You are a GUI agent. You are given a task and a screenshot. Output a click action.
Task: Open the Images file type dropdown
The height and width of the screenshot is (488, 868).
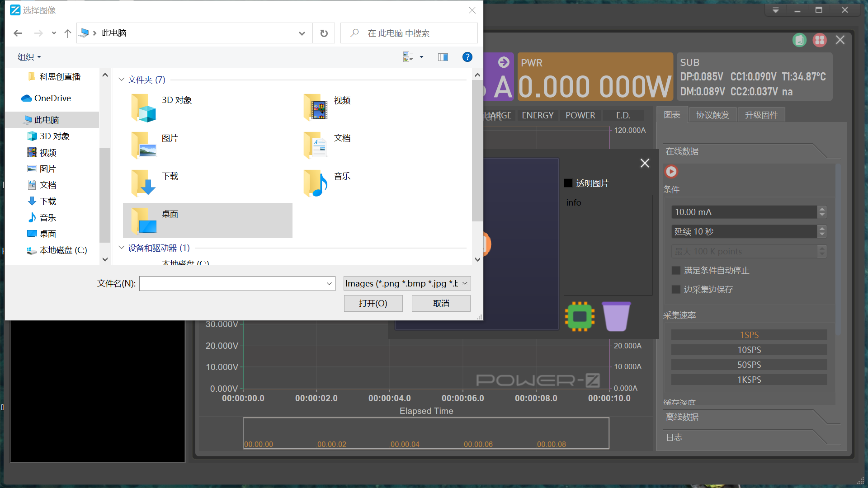tap(407, 283)
